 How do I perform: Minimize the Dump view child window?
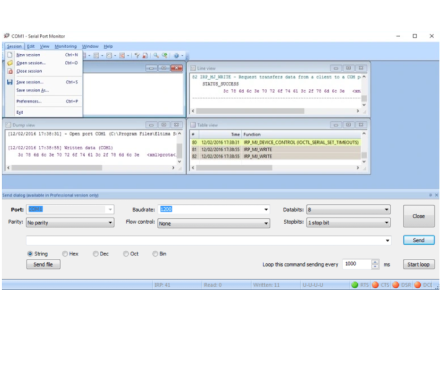tap(151, 125)
